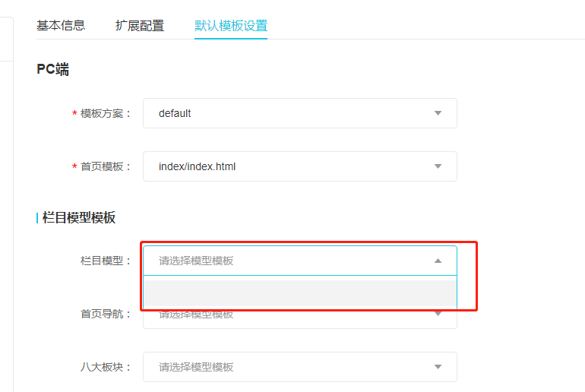585x392 pixels.
Task: Select the 默认模板设置 tab
Action: point(231,25)
